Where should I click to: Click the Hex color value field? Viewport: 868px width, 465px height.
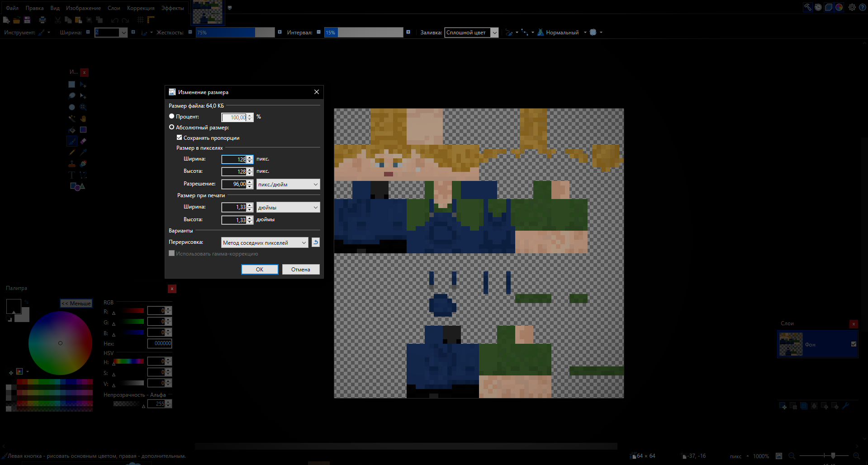[x=160, y=343]
